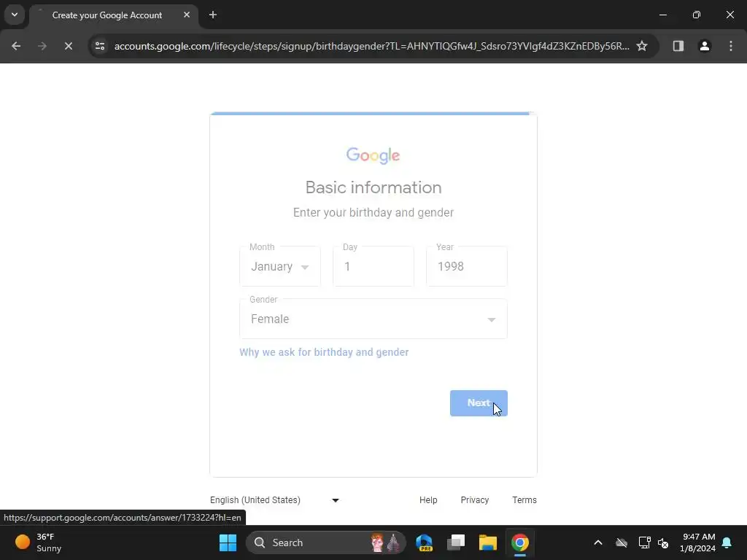Click the taskbar Search box
The width and height of the screenshot is (747, 560).
point(326,542)
